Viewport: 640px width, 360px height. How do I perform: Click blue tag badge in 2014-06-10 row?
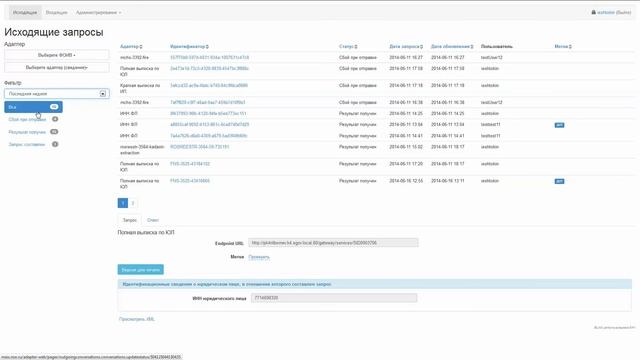point(559,181)
